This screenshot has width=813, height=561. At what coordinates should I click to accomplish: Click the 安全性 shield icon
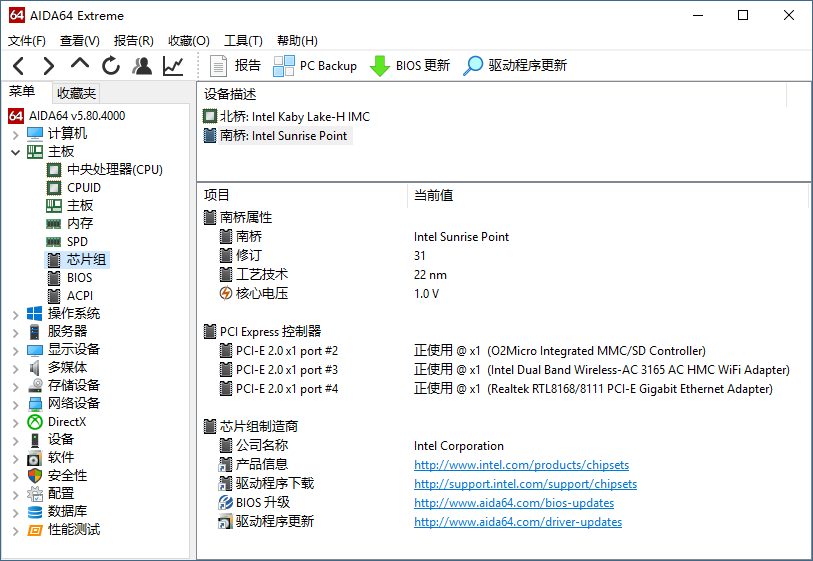tap(35, 475)
